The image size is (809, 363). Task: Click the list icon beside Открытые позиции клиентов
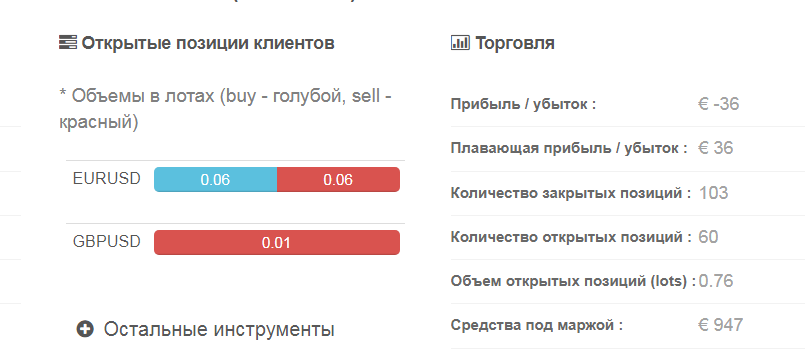pos(68,43)
